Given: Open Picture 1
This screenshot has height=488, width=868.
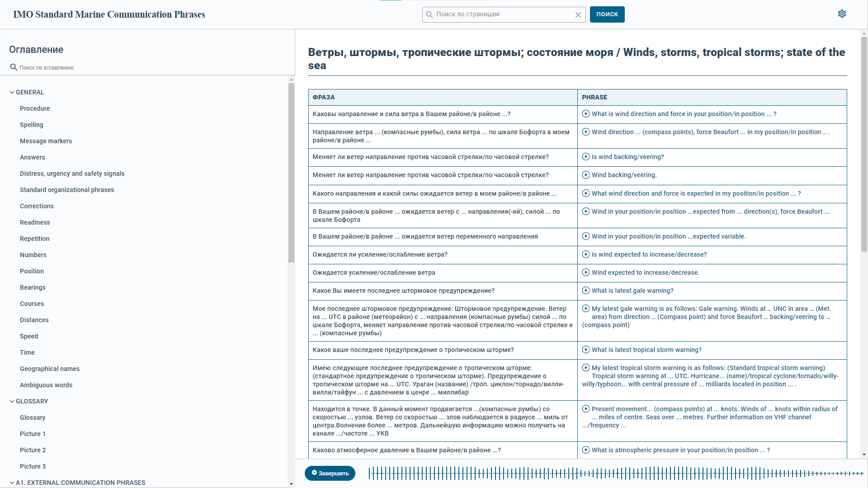Looking at the screenshot, I should [33, 434].
